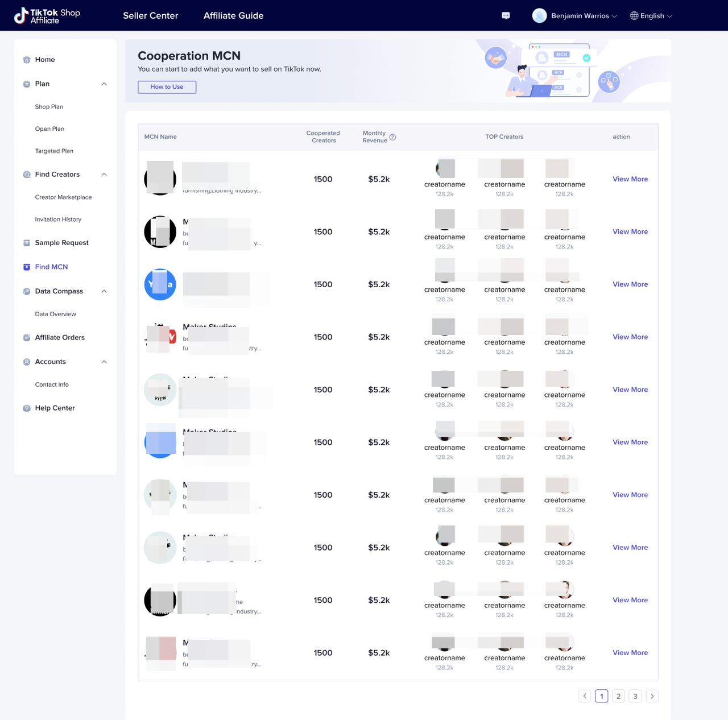
Task: Open the English language dropdown
Action: coord(651,16)
